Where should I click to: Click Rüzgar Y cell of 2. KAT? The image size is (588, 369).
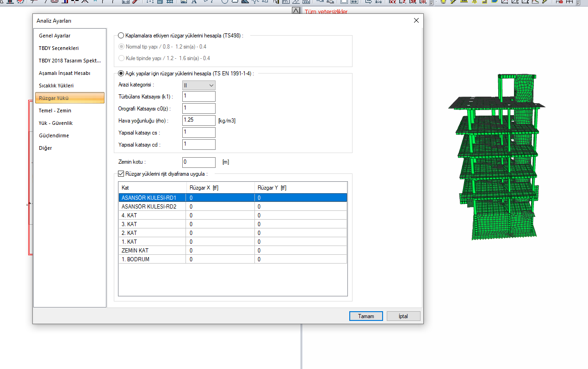301,233
